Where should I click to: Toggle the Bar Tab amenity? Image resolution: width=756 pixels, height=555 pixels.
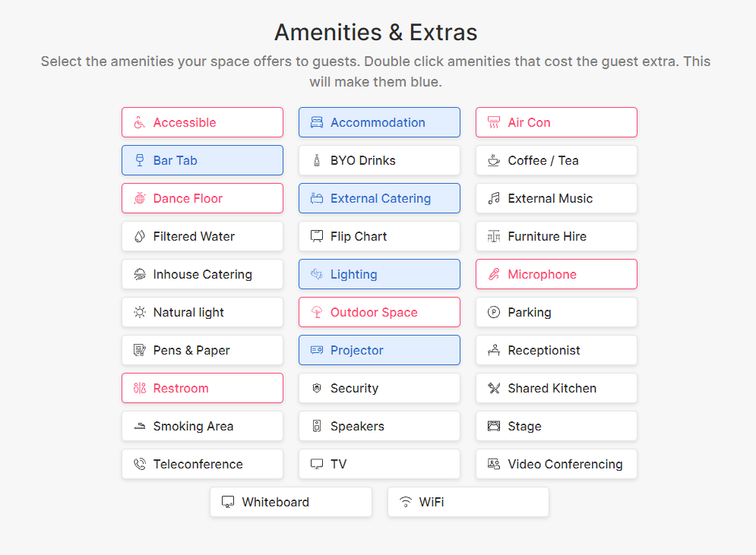(x=203, y=160)
